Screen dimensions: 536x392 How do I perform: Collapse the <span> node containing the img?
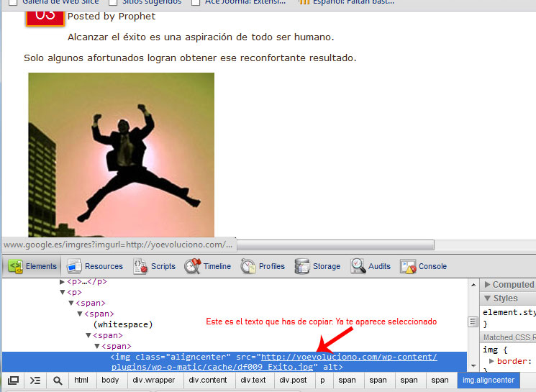tap(97, 346)
